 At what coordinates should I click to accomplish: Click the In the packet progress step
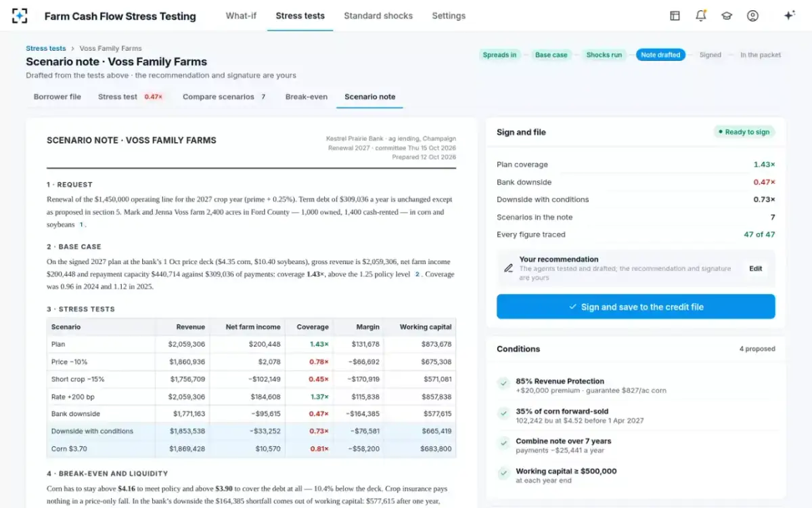[761, 55]
